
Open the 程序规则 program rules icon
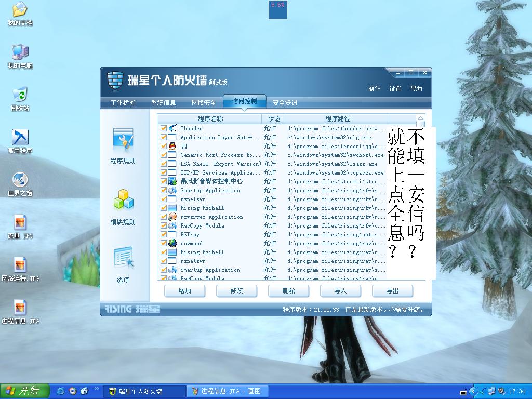123,140
